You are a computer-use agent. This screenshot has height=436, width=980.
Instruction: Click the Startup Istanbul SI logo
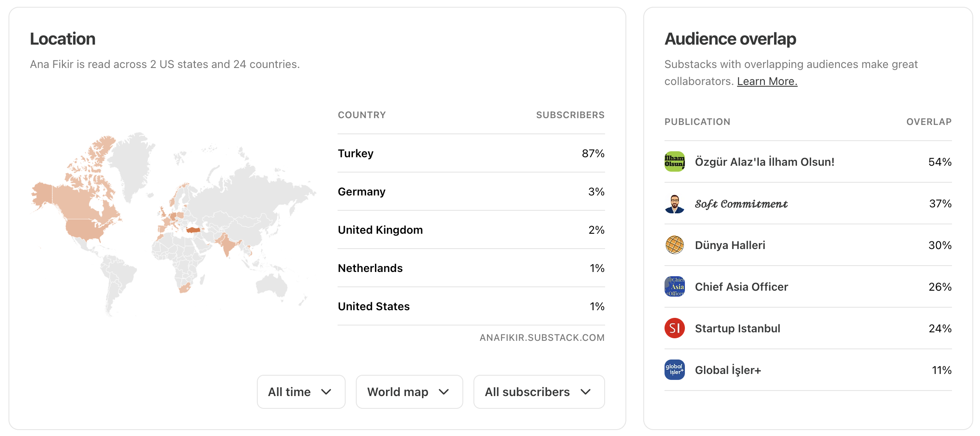[x=674, y=328]
